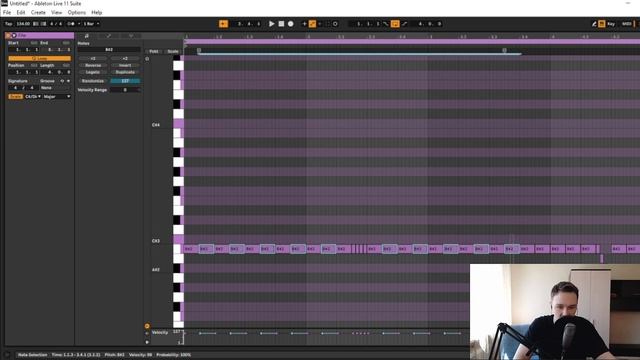The width and height of the screenshot is (640, 360).
Task: Select the Velocity Range value field
Action: pyautogui.click(x=125, y=90)
